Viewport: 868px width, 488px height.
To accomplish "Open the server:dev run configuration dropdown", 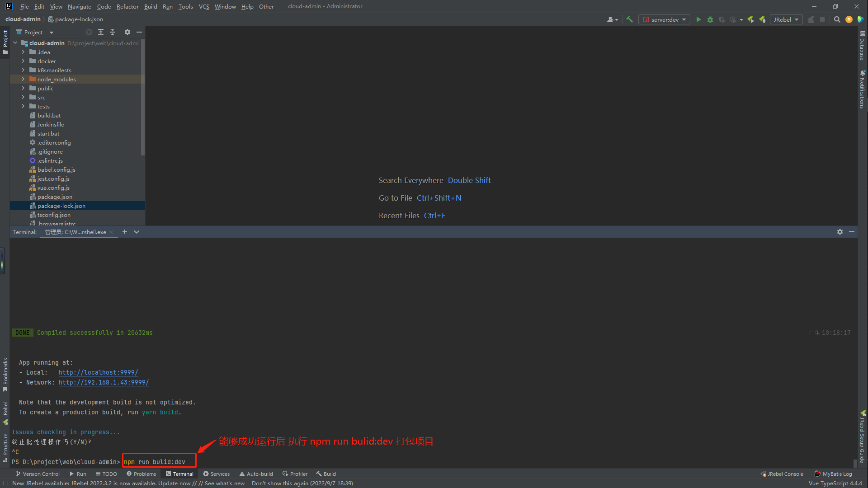I will pos(664,19).
